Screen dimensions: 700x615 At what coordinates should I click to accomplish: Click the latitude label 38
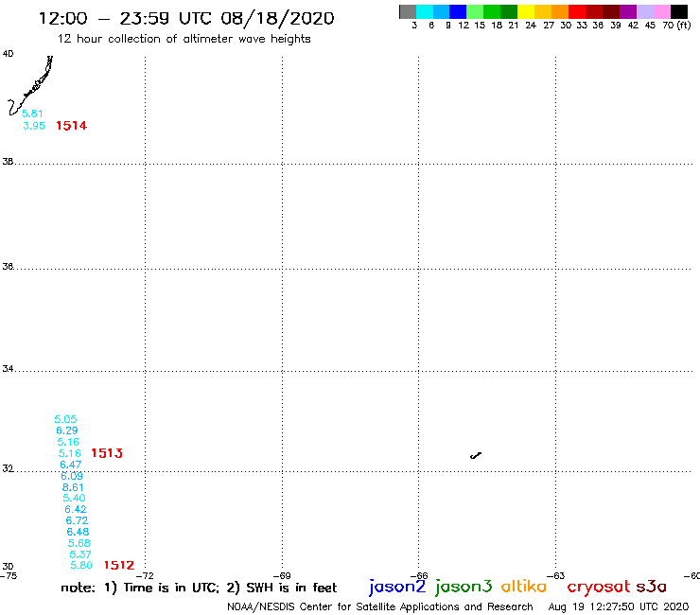[x=8, y=162]
